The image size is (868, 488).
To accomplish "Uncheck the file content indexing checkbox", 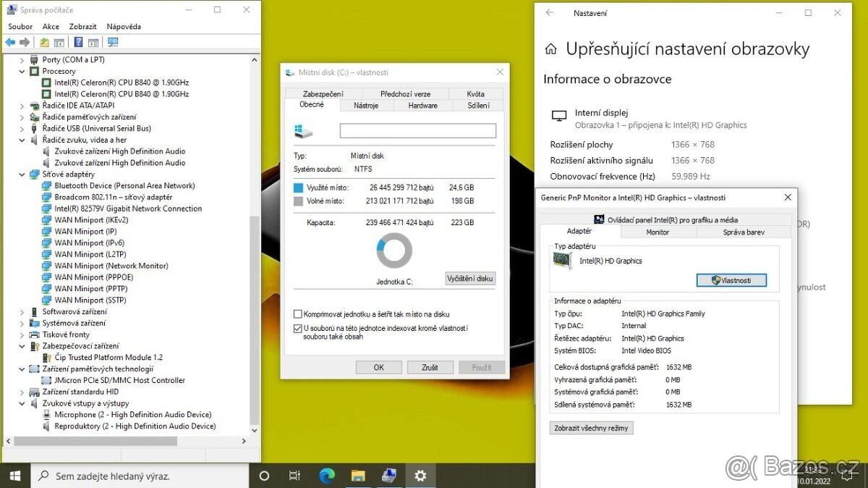I will (x=297, y=327).
